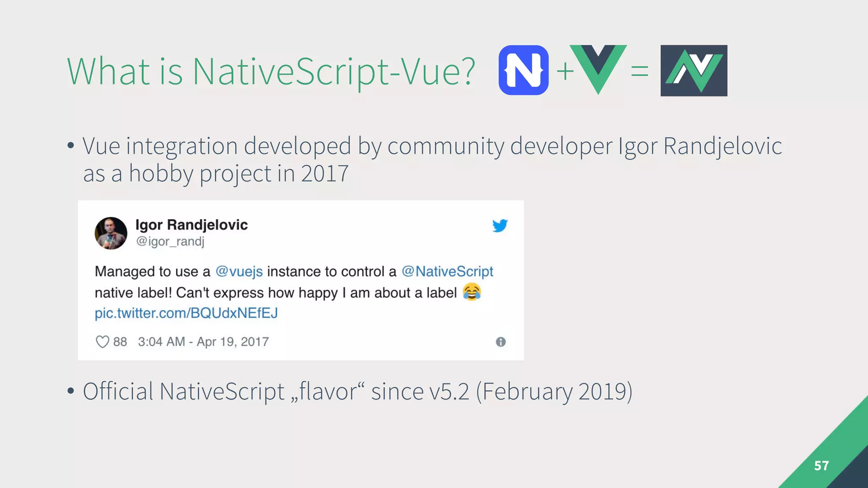Image resolution: width=868 pixels, height=488 pixels.
Task: Click the text as a hobby project in 2017
Action: [216, 174]
